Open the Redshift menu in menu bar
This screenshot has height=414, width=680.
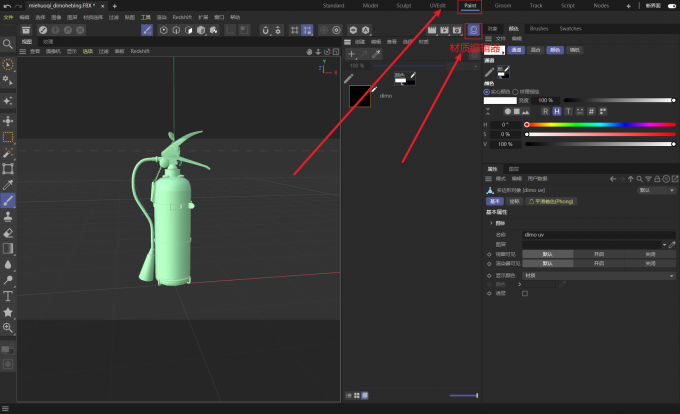pos(182,17)
